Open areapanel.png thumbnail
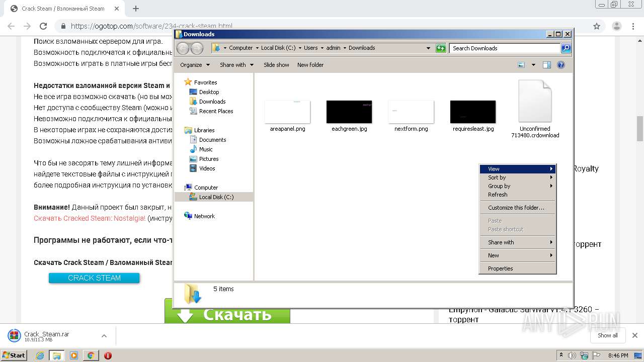 click(x=287, y=112)
